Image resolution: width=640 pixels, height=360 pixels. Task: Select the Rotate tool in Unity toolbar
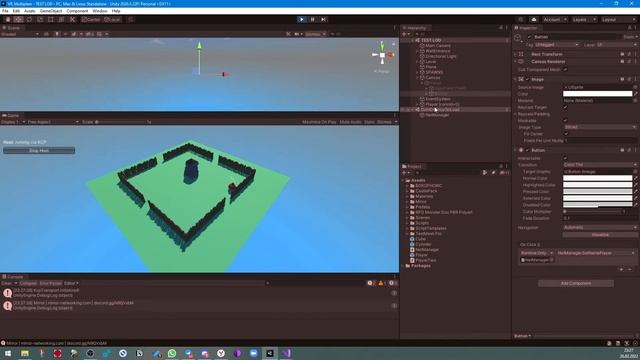pyautogui.click(x=29, y=20)
